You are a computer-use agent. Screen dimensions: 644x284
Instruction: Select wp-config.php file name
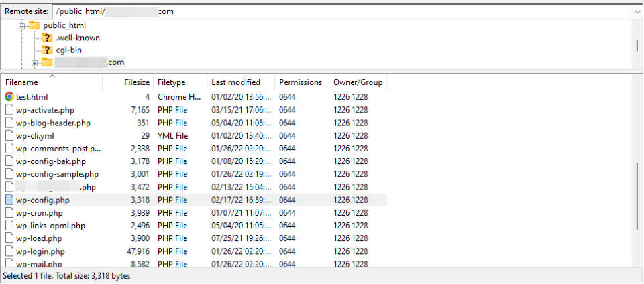43,200
